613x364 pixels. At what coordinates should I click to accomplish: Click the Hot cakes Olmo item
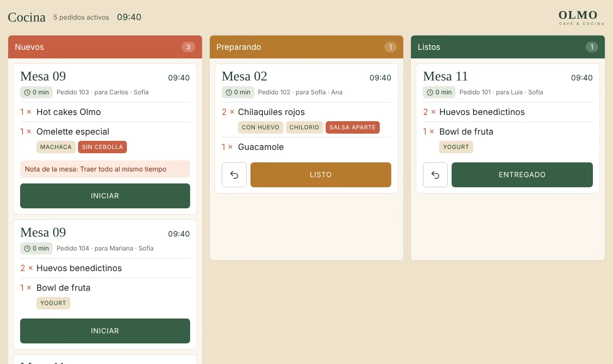(68, 112)
